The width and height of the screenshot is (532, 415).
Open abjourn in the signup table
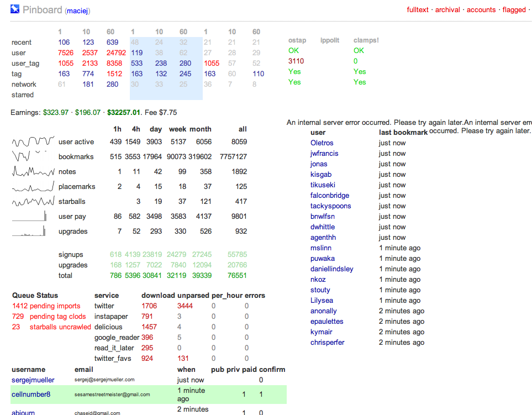click(x=23, y=412)
